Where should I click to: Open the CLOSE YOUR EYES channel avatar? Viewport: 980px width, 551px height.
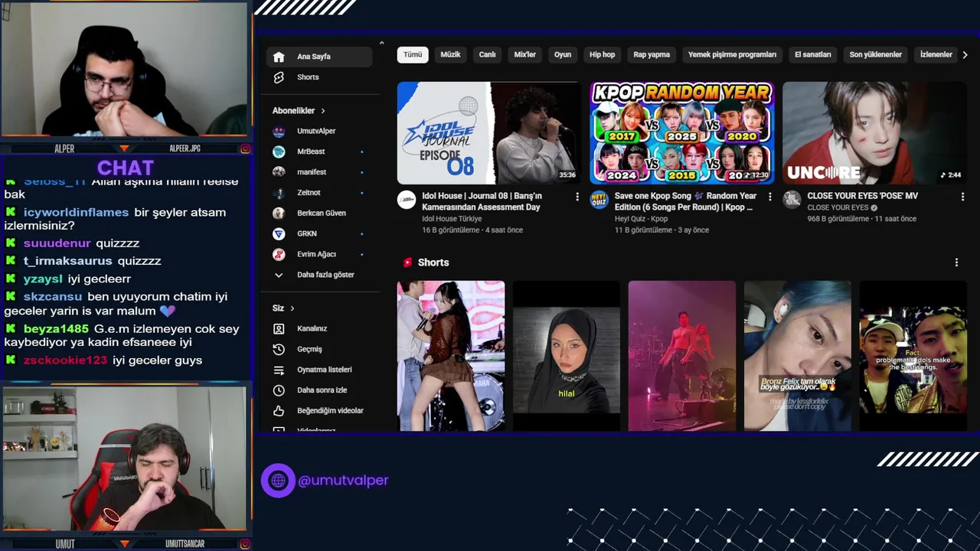(792, 200)
